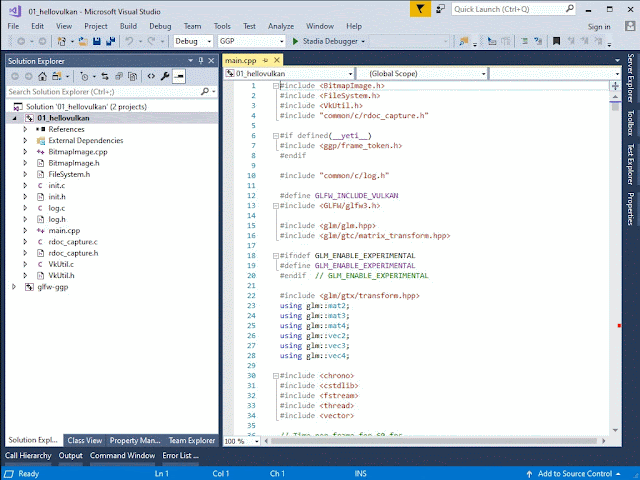Click the vertical scrollbar thumb in editor

pos(615,107)
